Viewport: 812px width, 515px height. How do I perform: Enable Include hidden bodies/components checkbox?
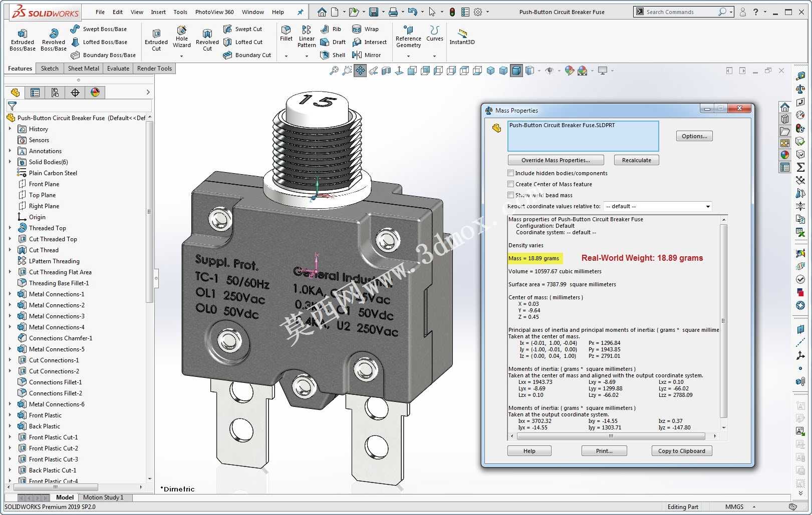pos(511,173)
